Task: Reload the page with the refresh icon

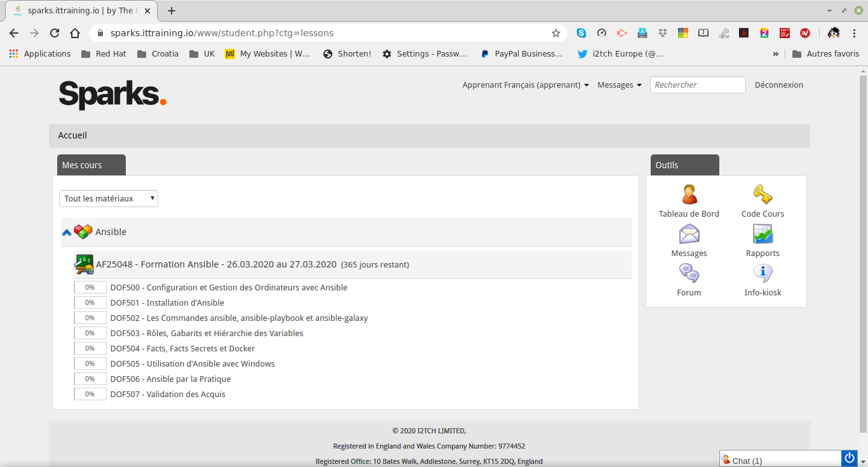Action: click(55, 33)
